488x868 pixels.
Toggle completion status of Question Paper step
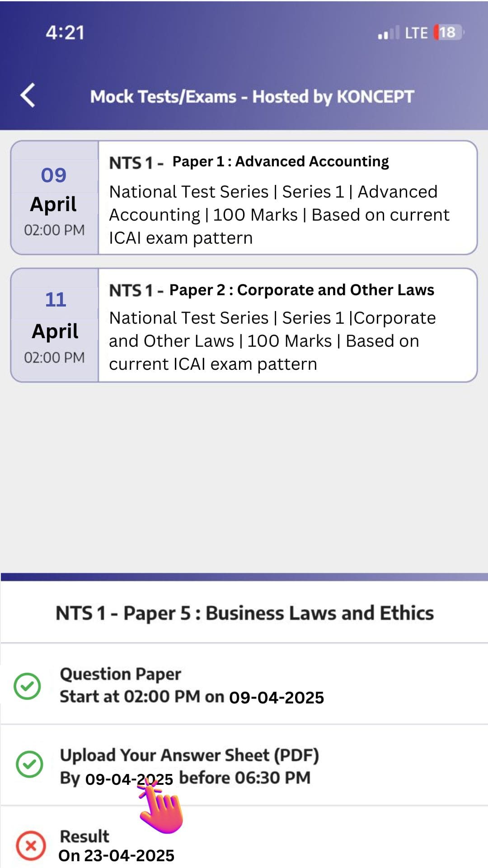(28, 685)
